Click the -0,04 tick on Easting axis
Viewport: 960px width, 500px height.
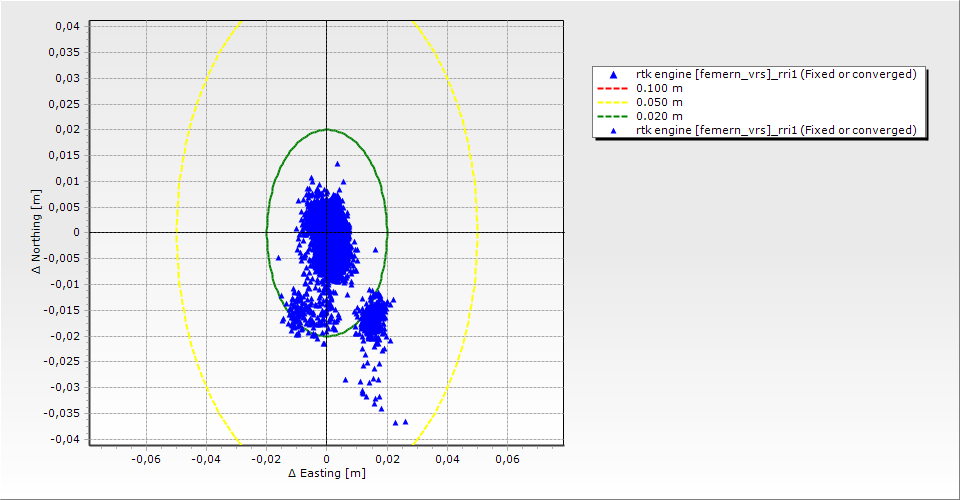point(206,459)
